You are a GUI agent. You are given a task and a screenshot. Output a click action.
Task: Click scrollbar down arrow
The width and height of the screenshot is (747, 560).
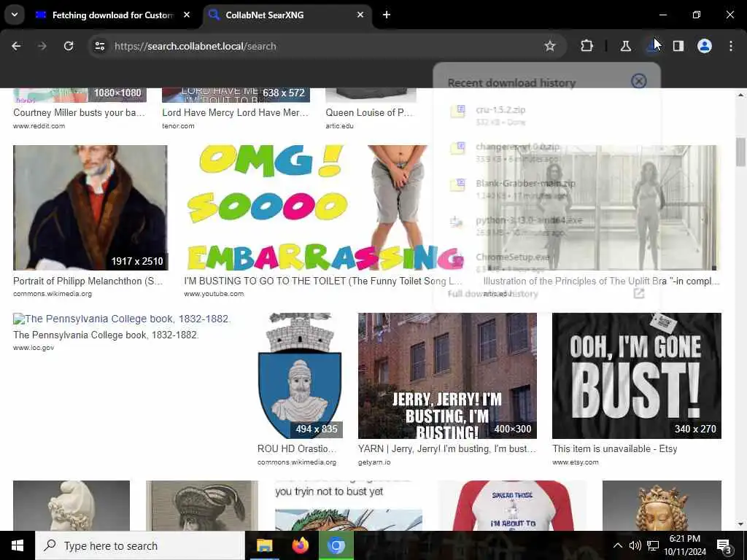coord(740,524)
